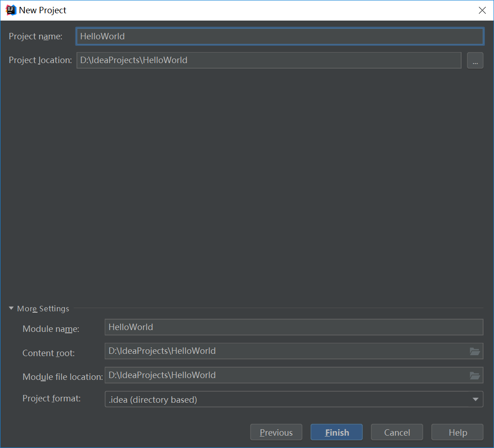
Task: Browse for the project location with the ellipsis button
Action: click(475, 60)
